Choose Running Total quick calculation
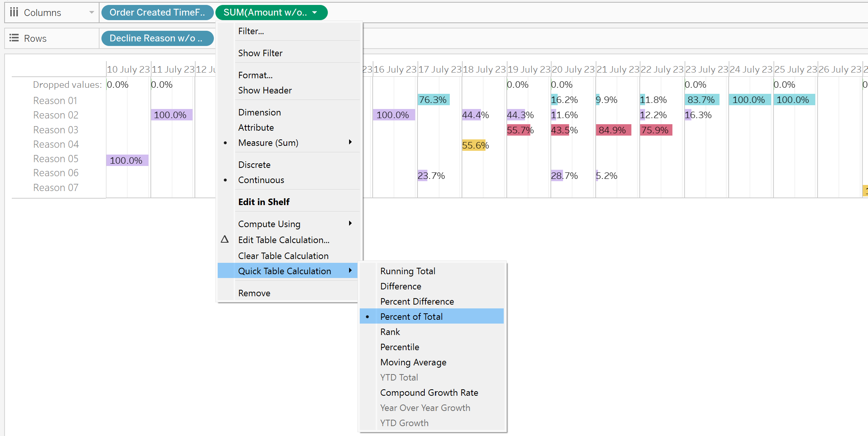Screen dimensions: 868x436 coord(408,271)
